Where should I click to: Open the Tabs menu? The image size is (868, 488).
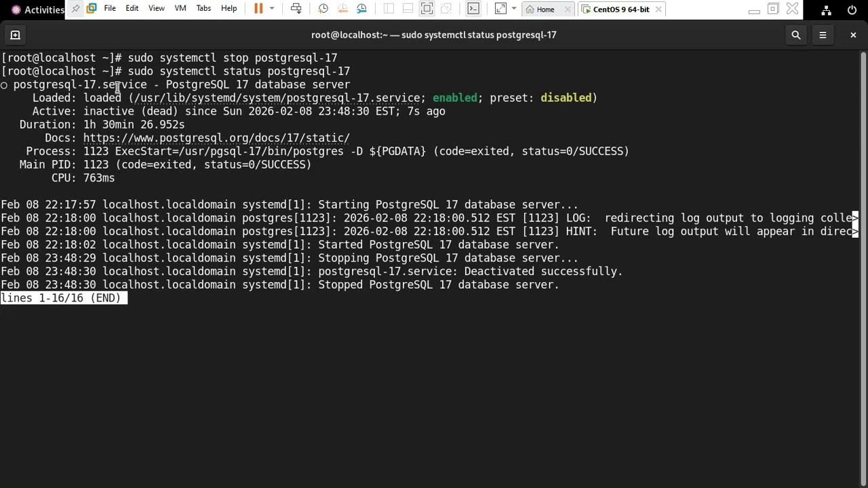[x=203, y=9]
